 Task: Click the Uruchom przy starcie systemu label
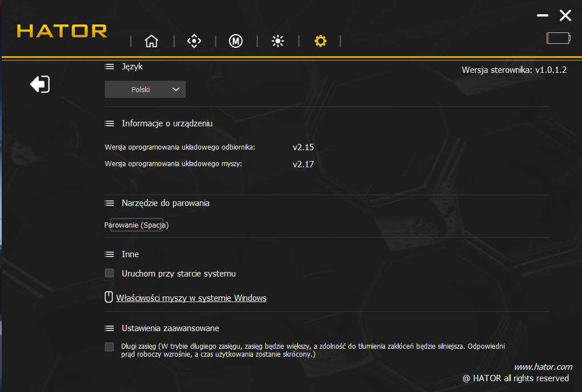[179, 274]
